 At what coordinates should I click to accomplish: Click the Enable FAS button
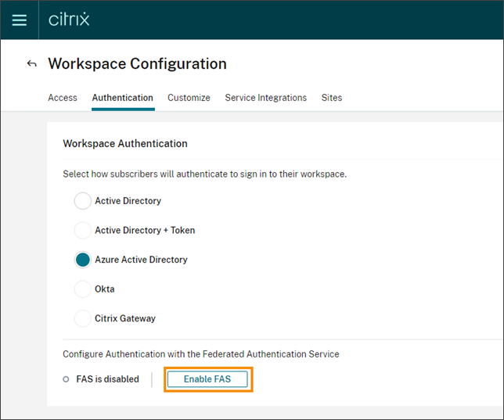click(x=207, y=379)
